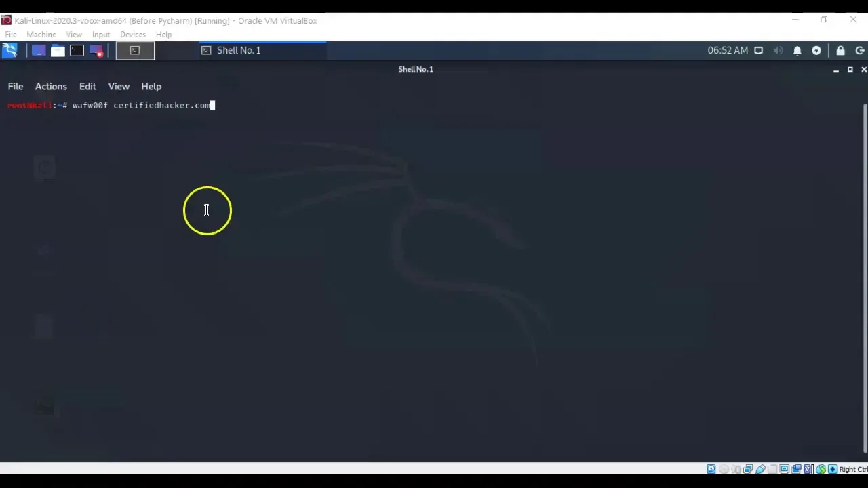Open VirtualBox Devices menu

[x=133, y=35]
